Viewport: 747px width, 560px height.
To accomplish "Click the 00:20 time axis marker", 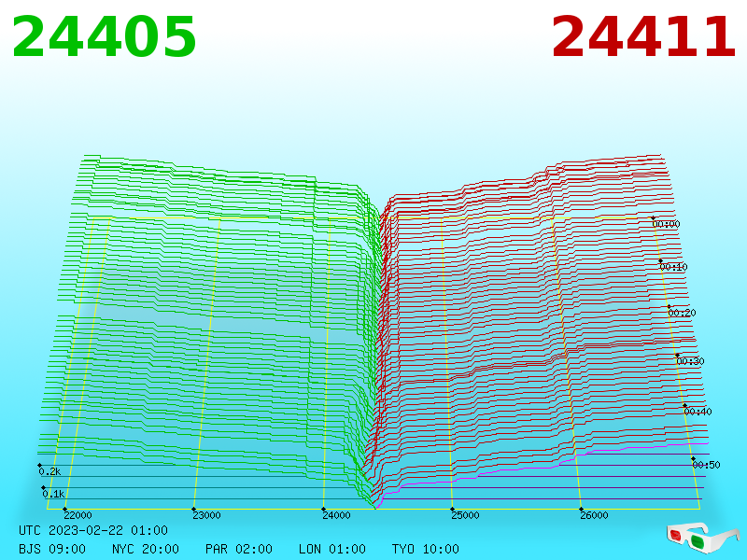I will [683, 313].
